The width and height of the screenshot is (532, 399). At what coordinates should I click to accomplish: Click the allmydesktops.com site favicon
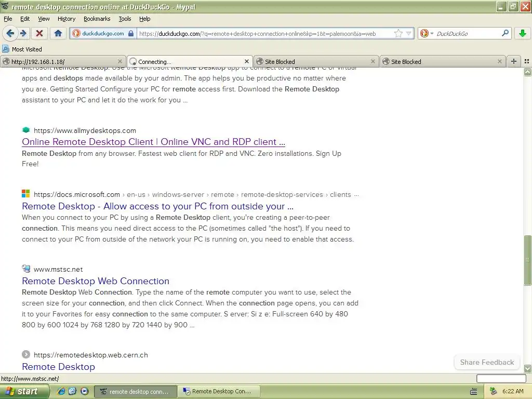26,130
